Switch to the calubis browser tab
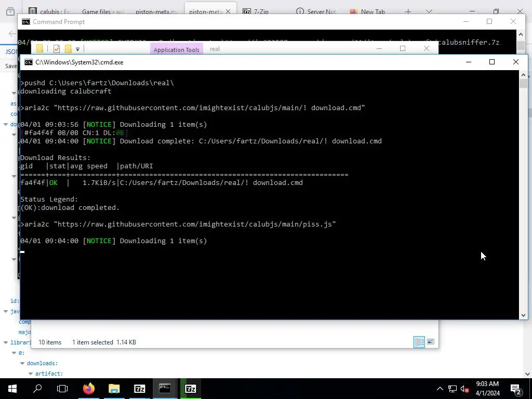The height and width of the screenshot is (399, 532). (50, 11)
